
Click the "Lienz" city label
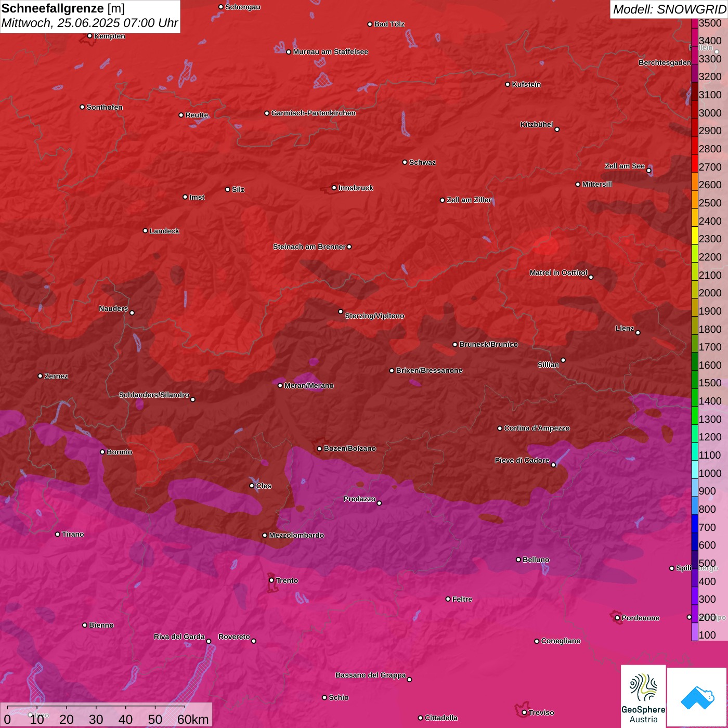(x=625, y=328)
